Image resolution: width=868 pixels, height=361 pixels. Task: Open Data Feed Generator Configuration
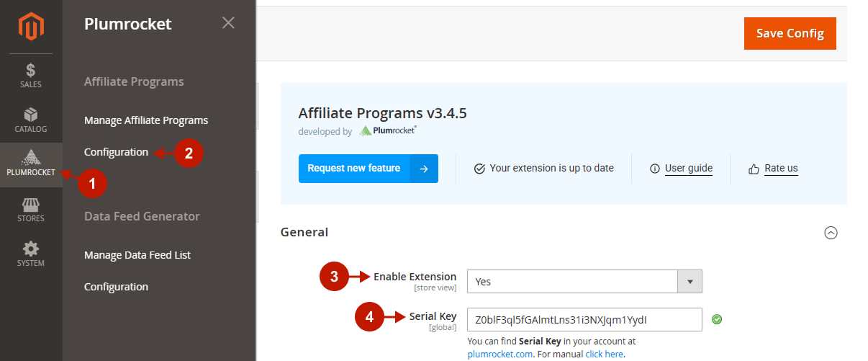pos(116,287)
